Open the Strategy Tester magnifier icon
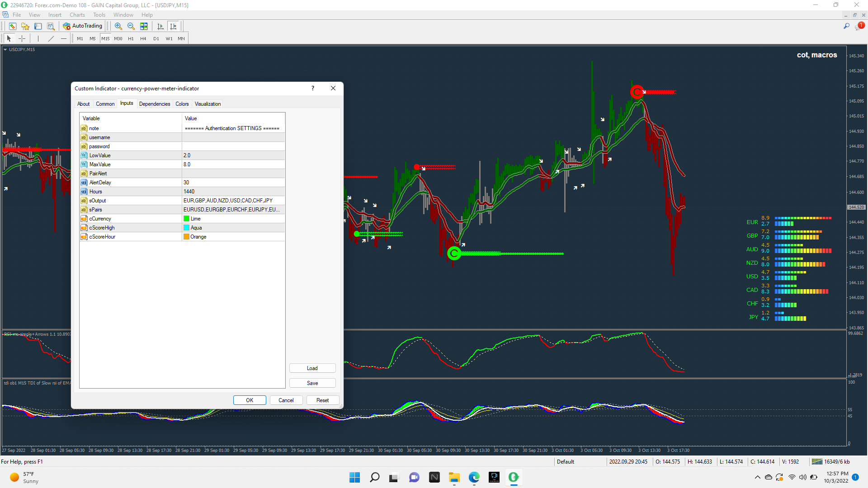 click(x=51, y=26)
